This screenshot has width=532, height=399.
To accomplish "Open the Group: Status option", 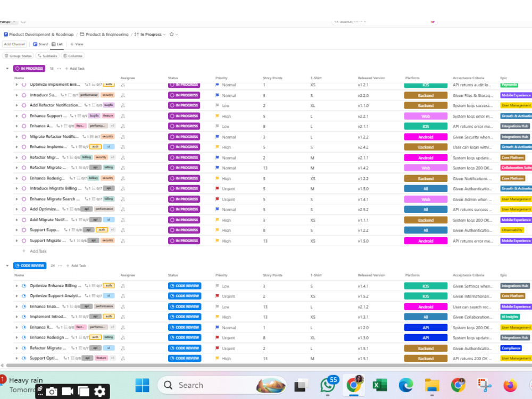I will coord(18,56).
